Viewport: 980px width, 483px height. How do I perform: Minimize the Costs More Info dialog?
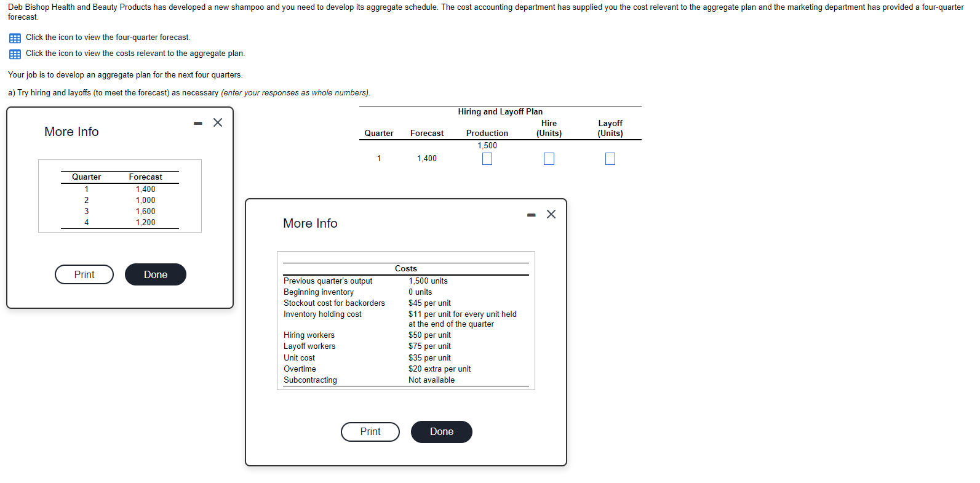click(x=532, y=215)
